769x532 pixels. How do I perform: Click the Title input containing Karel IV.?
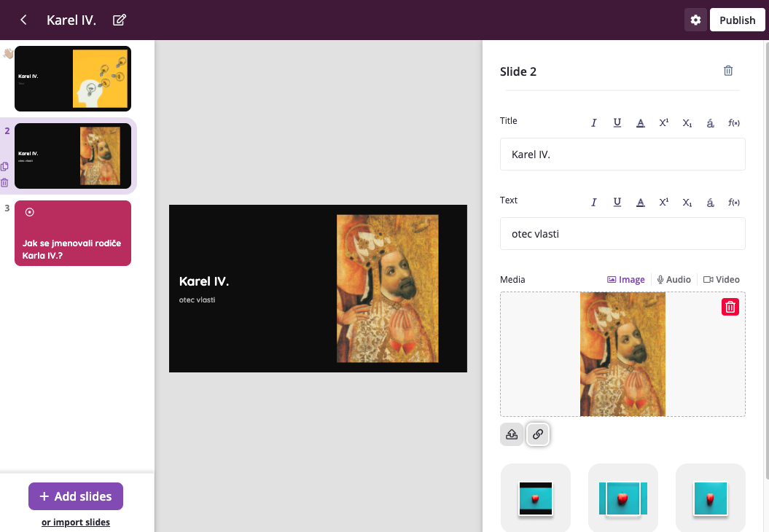(x=622, y=154)
